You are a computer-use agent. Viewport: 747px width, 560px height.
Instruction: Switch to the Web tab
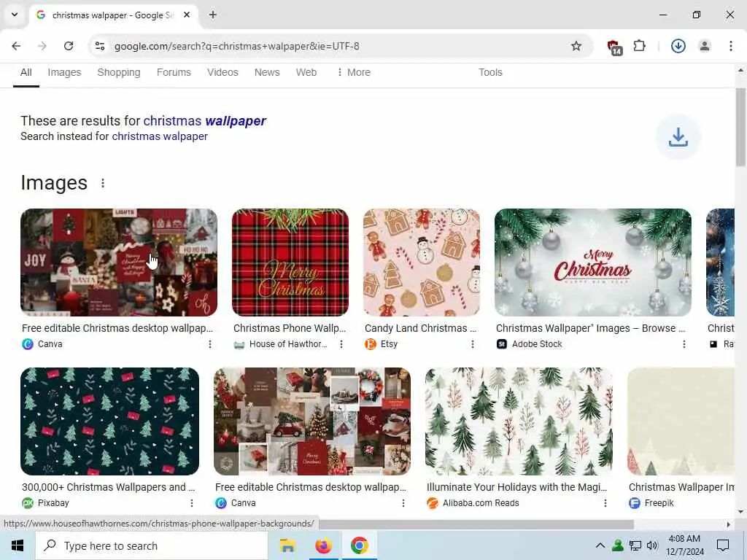click(306, 72)
